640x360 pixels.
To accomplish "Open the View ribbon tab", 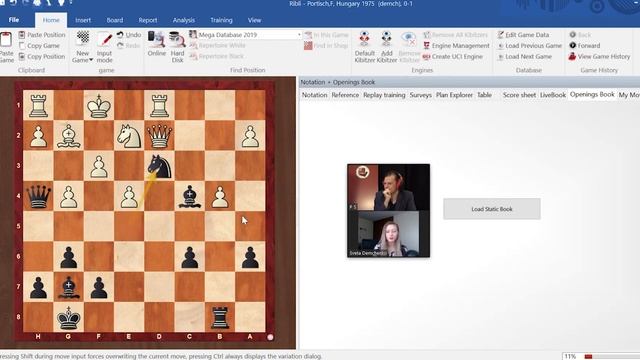I will pos(254,20).
